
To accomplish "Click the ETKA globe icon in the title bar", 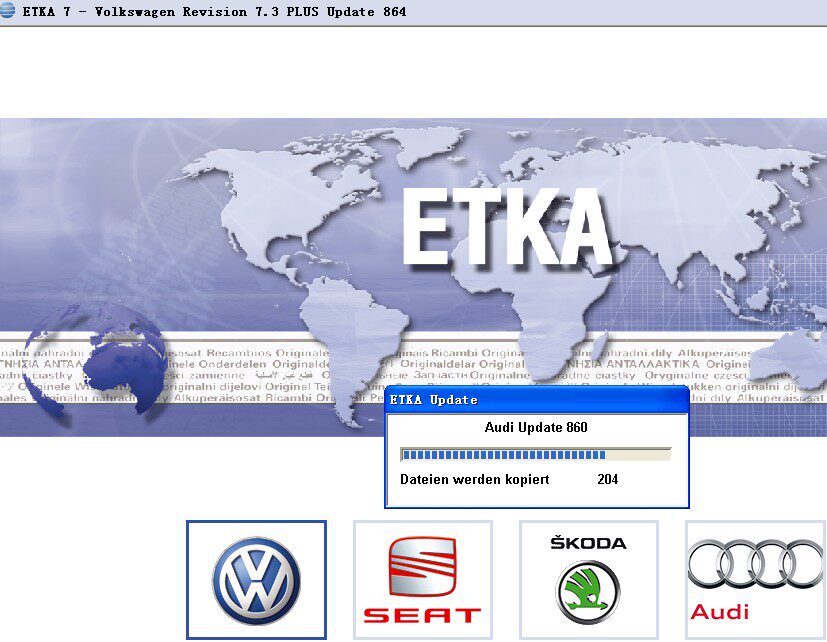I will [x=7, y=11].
